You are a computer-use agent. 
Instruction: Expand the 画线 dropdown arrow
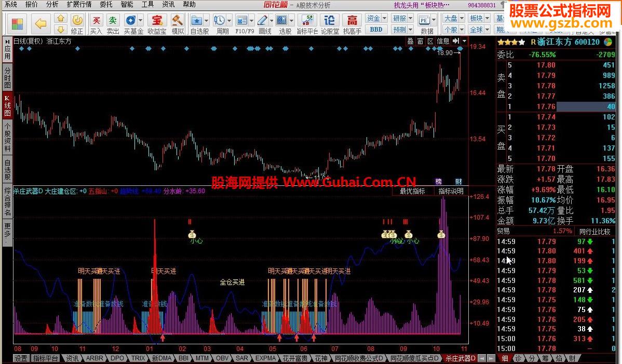click(x=272, y=20)
